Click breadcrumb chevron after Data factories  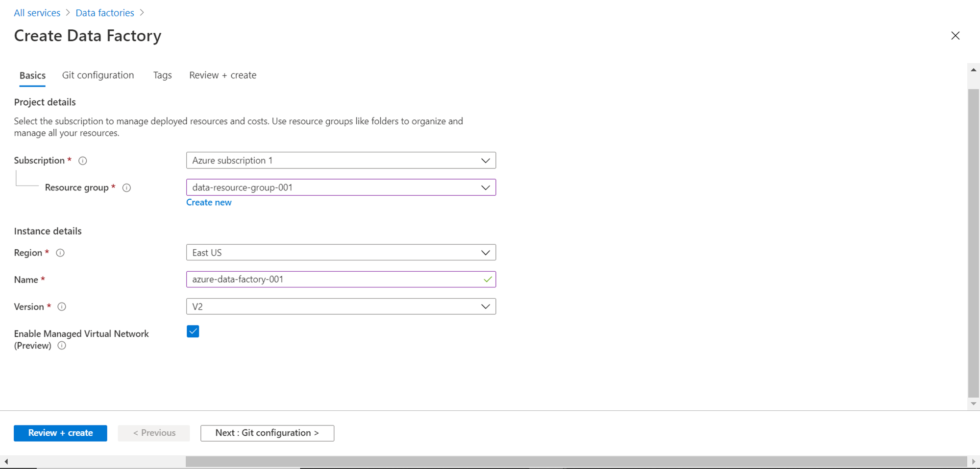tap(142, 13)
